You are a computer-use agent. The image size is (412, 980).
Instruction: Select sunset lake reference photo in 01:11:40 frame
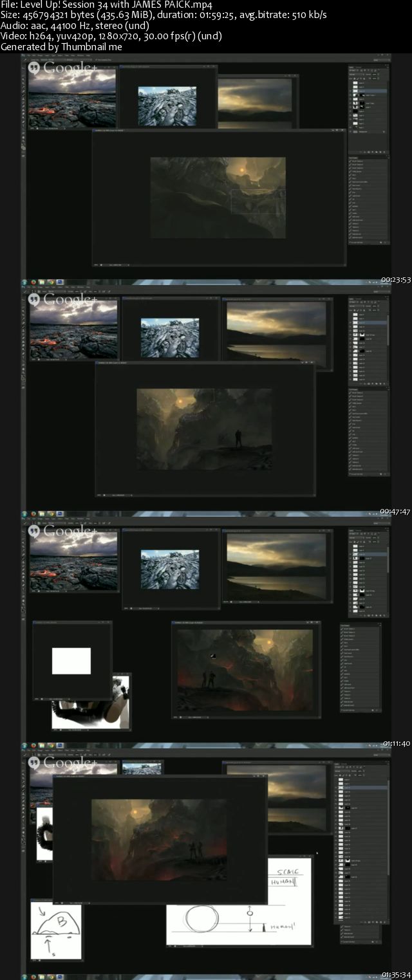(277, 562)
